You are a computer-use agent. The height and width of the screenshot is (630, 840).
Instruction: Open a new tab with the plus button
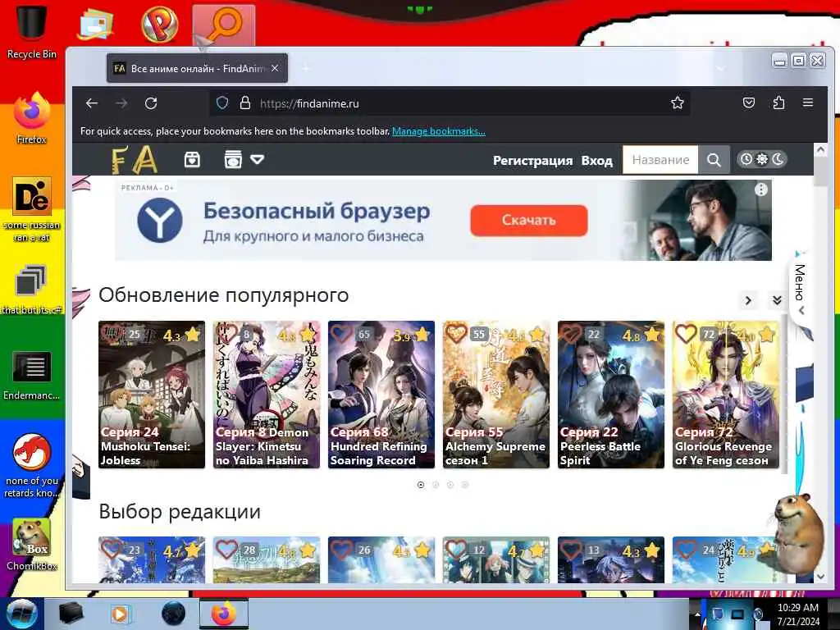[307, 69]
